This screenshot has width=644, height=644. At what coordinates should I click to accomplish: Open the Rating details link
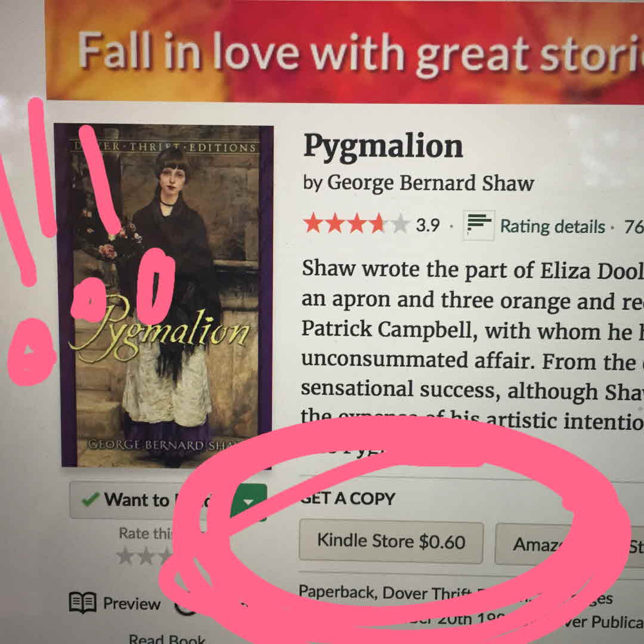pyautogui.click(x=552, y=227)
